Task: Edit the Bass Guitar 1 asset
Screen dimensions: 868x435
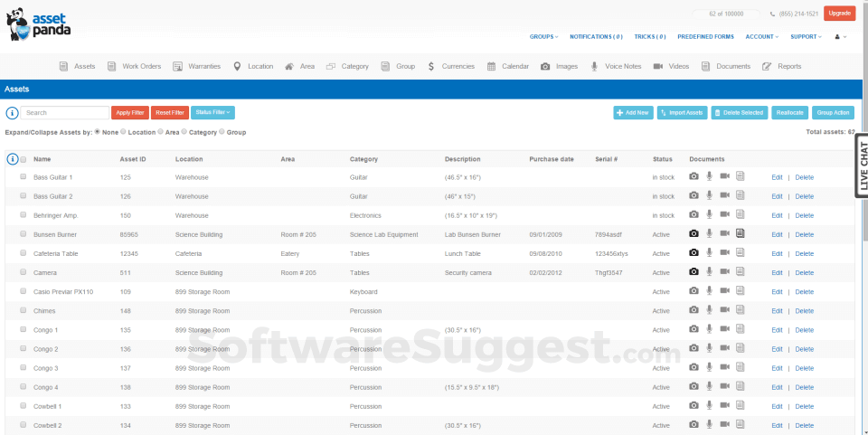Action: (x=777, y=177)
